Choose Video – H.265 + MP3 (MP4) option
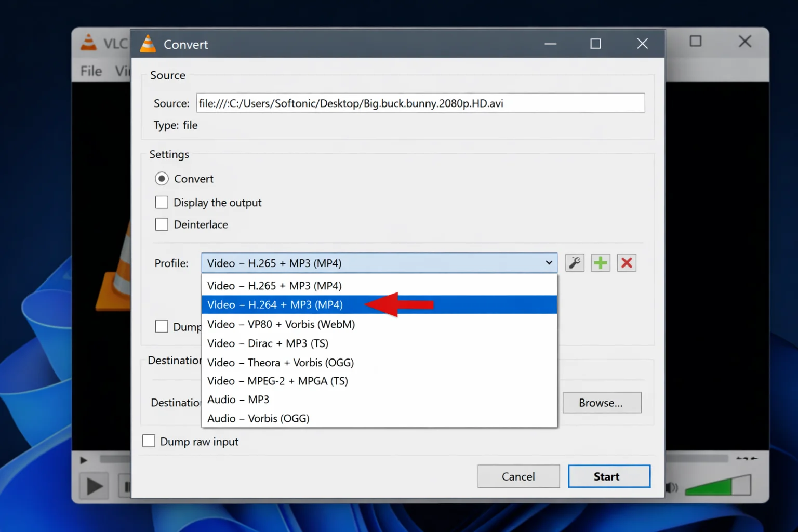The height and width of the screenshot is (532, 798). tap(379, 286)
